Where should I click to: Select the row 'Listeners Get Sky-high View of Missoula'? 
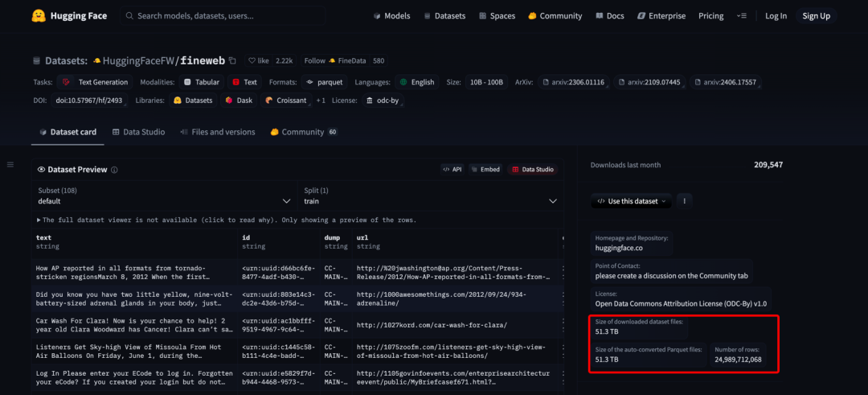click(297, 352)
